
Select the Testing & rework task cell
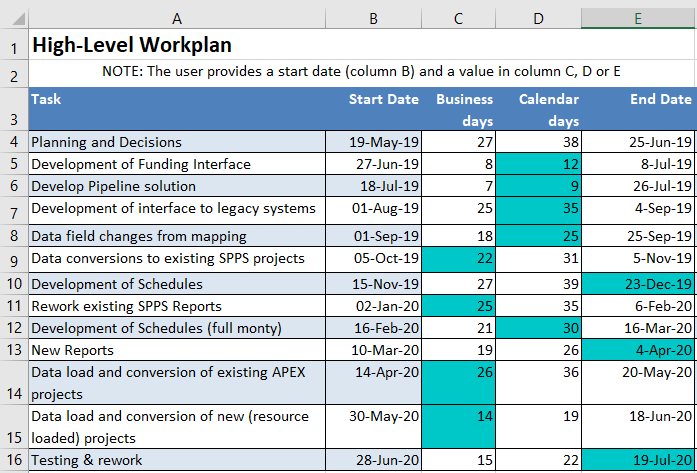pyautogui.click(x=177, y=460)
